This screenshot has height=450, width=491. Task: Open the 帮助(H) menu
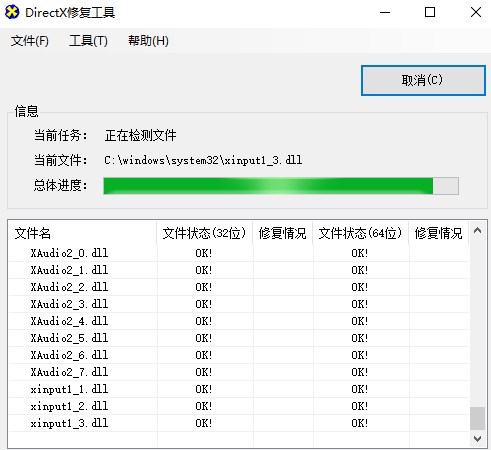148,41
